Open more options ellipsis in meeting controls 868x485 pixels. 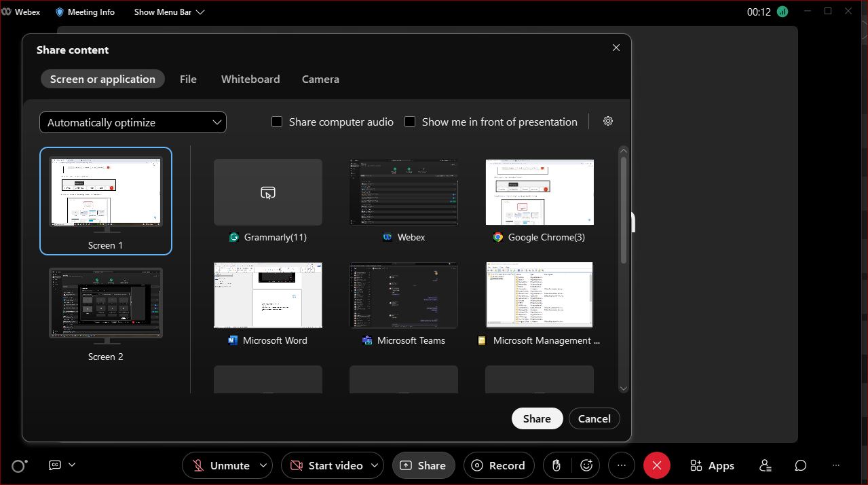622,465
